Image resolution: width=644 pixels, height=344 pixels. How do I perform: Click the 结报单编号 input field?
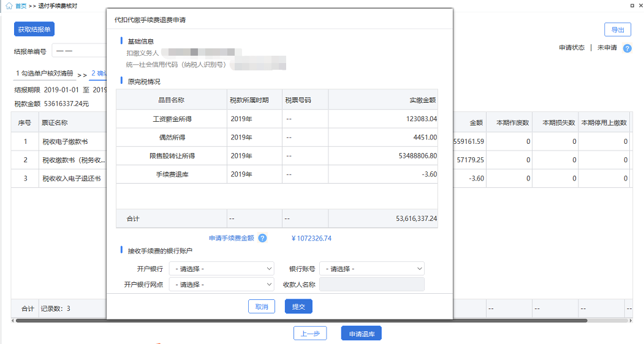point(80,51)
